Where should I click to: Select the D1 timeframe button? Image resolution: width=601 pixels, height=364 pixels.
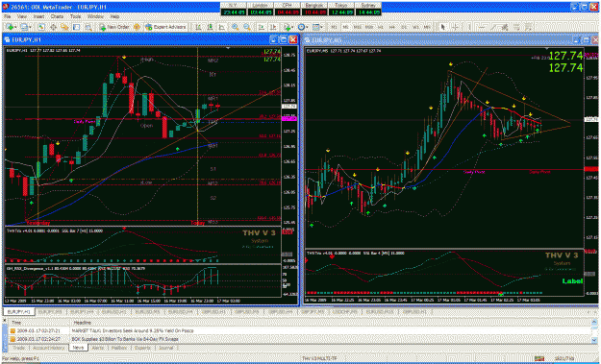(x=404, y=27)
